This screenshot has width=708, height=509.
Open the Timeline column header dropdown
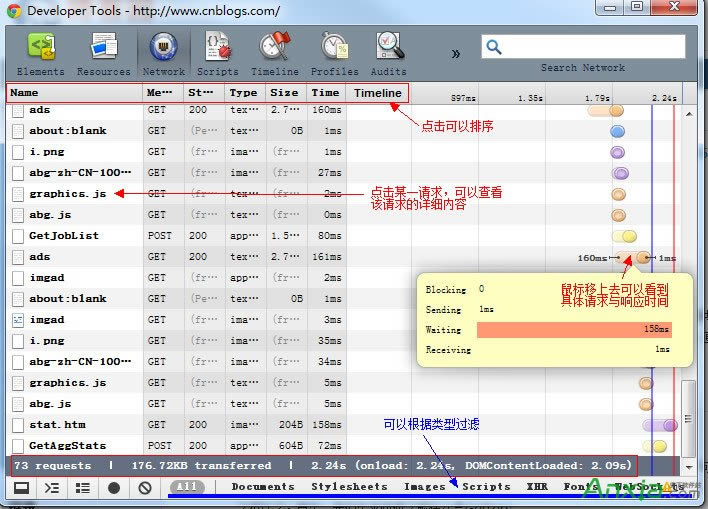point(378,93)
